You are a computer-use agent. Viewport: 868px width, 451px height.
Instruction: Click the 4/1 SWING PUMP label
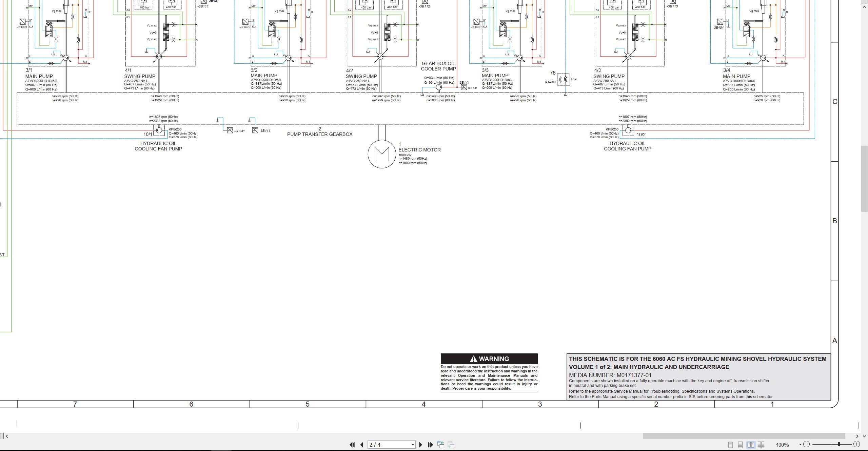tap(140, 74)
